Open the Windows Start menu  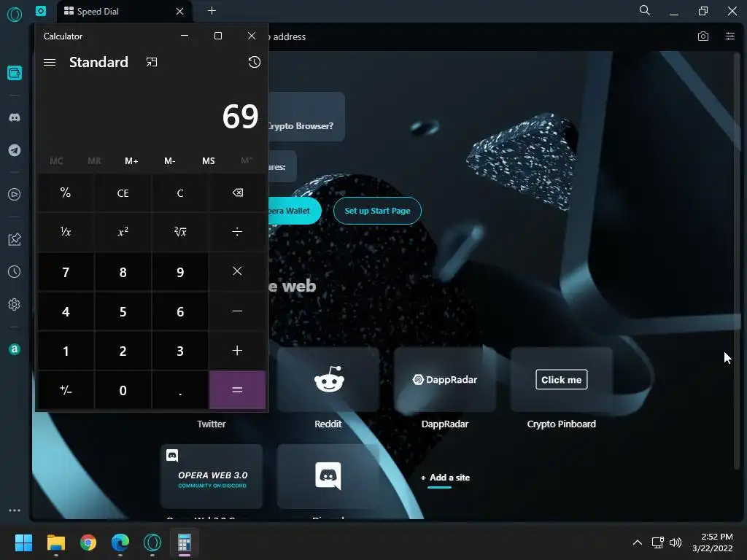[x=23, y=542]
